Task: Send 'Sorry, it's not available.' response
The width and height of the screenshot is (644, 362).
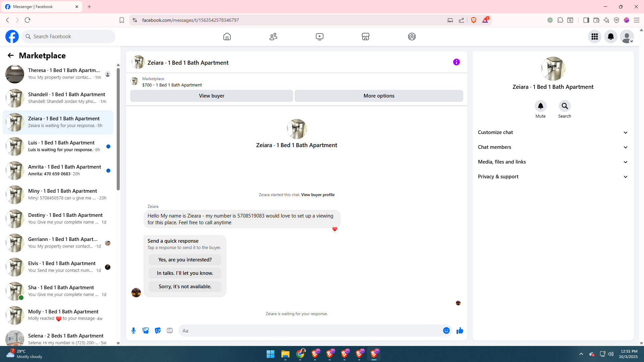Action: (185, 287)
